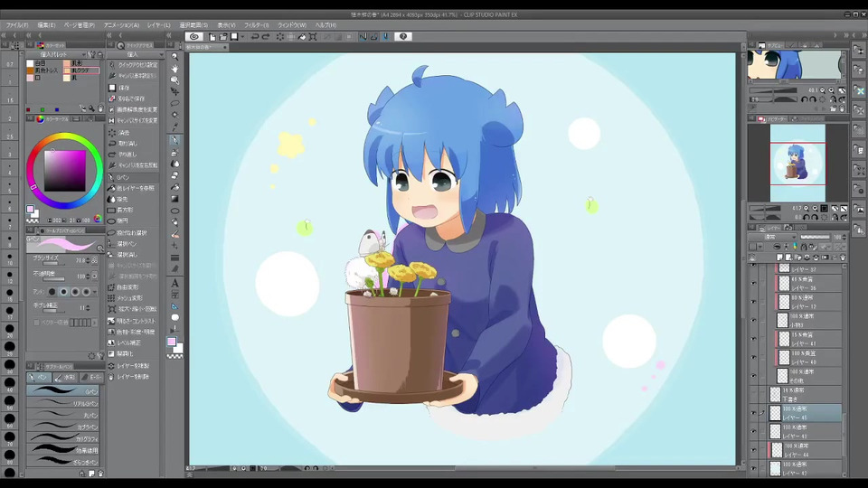Screen dimensions: 868x488
Task: Toggle visibility of レイヤー 43
Action: point(753,431)
